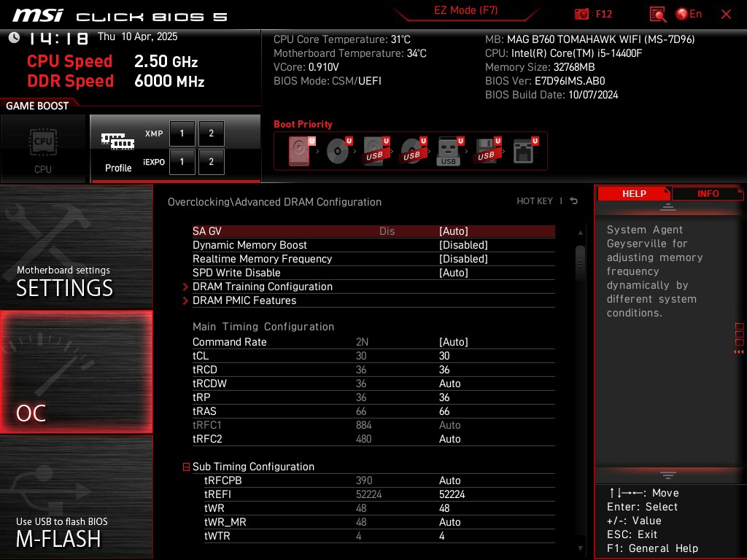
Task: Click the greyed tRFC1 row
Action: (373, 425)
